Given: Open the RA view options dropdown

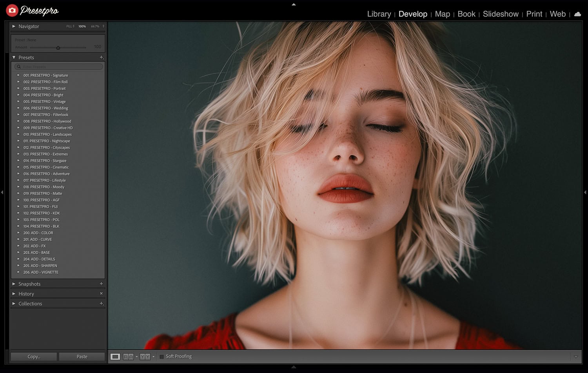Looking at the screenshot, I should click(x=136, y=357).
